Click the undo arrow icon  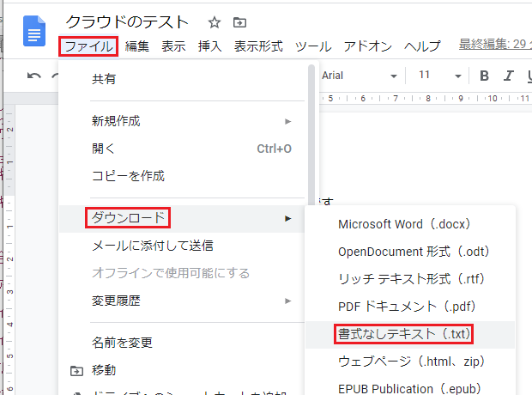tap(34, 76)
